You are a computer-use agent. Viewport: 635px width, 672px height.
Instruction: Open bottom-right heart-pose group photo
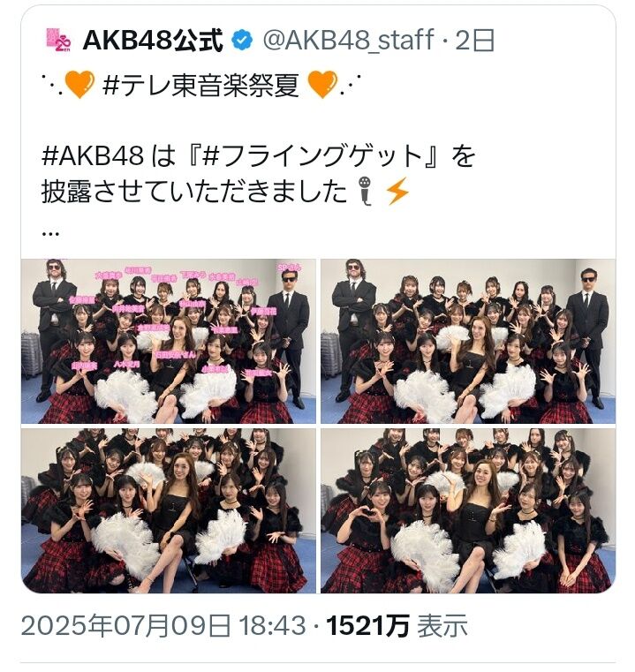pos(468,511)
